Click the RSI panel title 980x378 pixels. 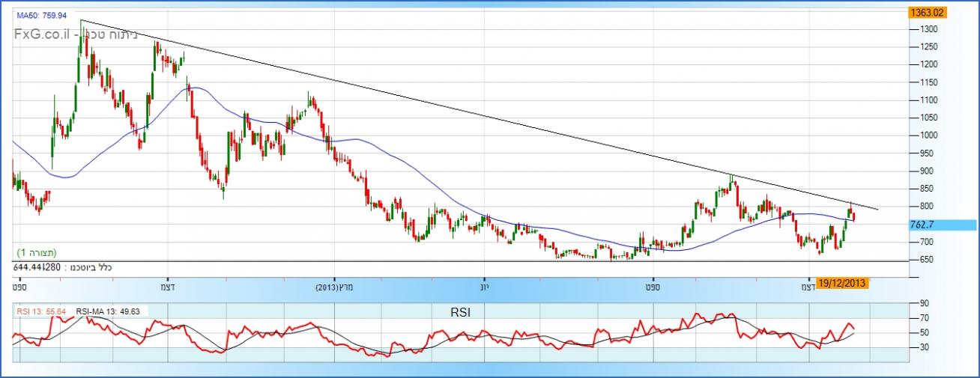(460, 312)
